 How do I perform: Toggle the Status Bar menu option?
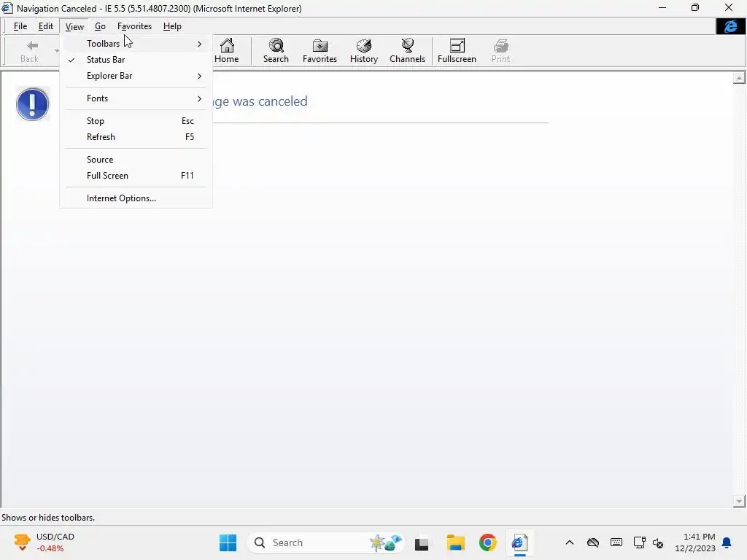click(x=136, y=60)
